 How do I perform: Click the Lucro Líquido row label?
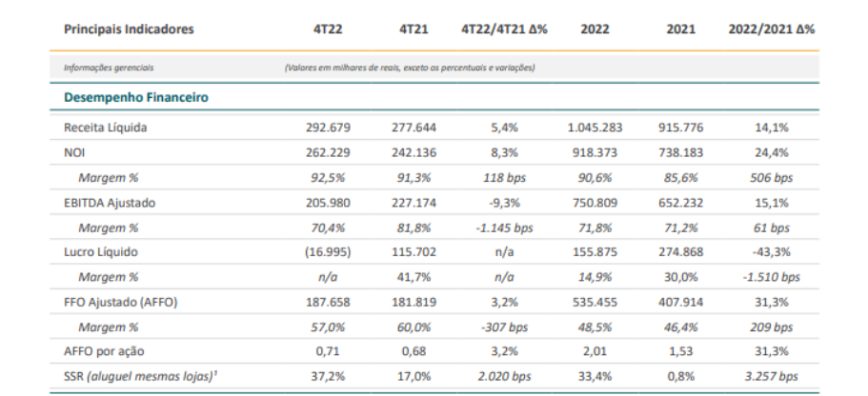point(101,251)
